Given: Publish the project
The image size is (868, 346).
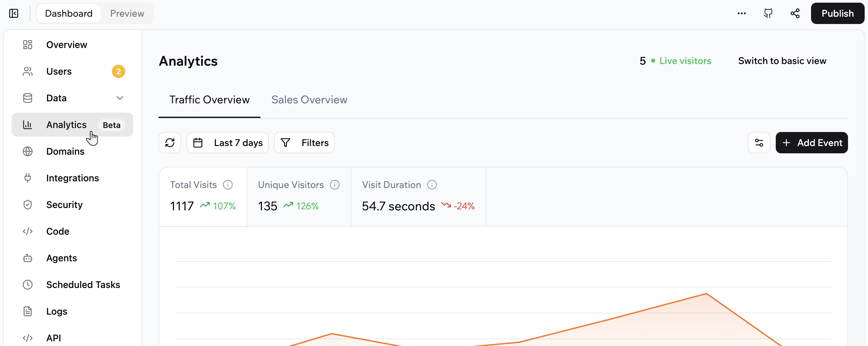Looking at the screenshot, I should click(x=838, y=13).
